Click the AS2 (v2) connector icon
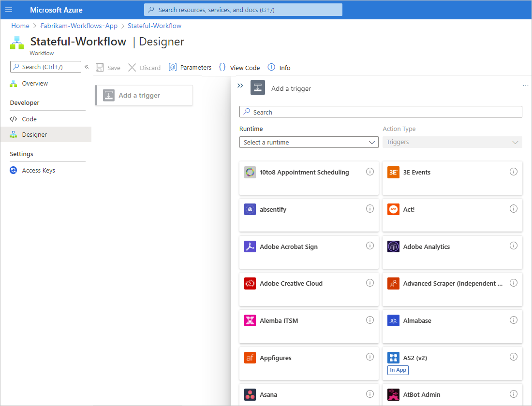This screenshot has width=532, height=406. (394, 357)
